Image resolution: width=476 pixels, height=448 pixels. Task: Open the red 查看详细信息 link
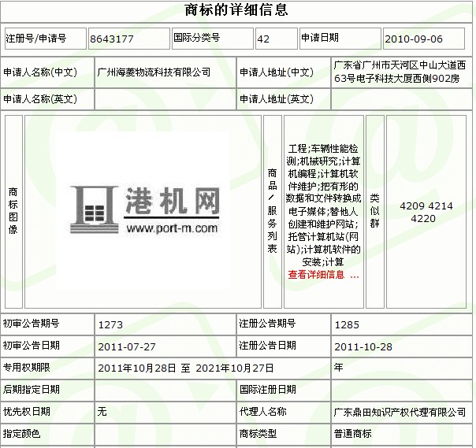(323, 275)
